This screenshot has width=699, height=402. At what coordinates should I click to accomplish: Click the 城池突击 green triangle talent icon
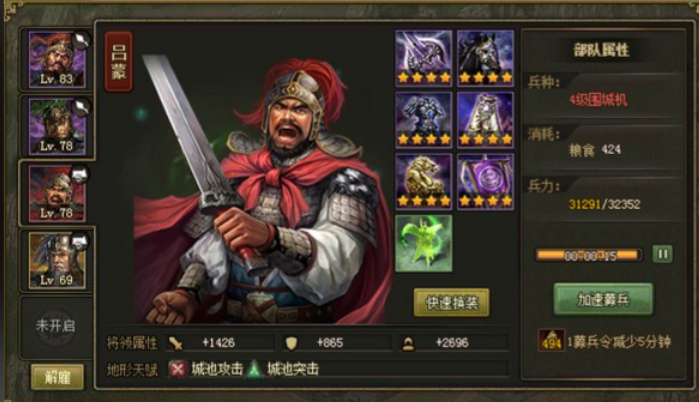point(254,369)
